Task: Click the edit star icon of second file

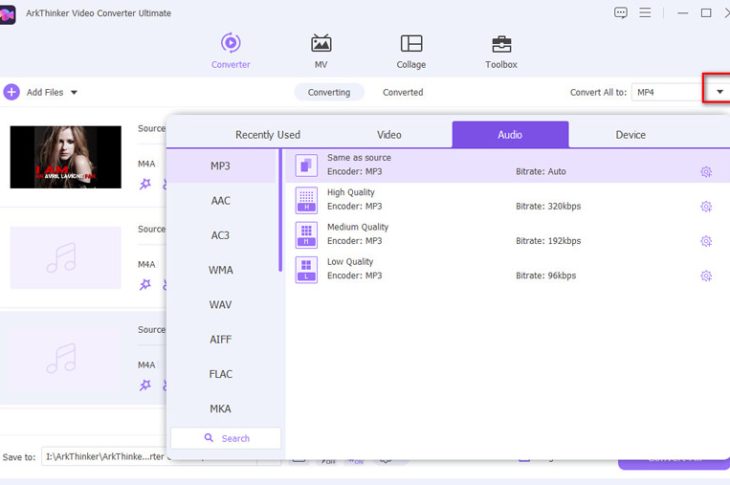Action: click(x=145, y=284)
